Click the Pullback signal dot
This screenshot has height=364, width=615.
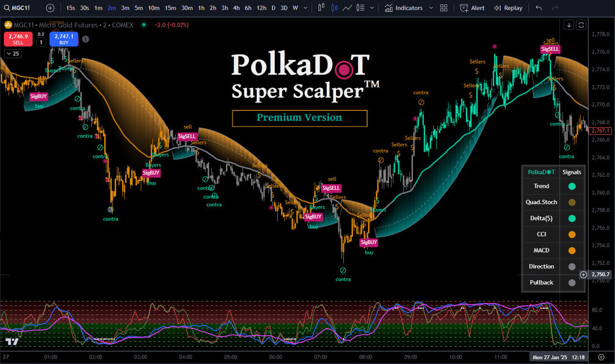coord(572,283)
